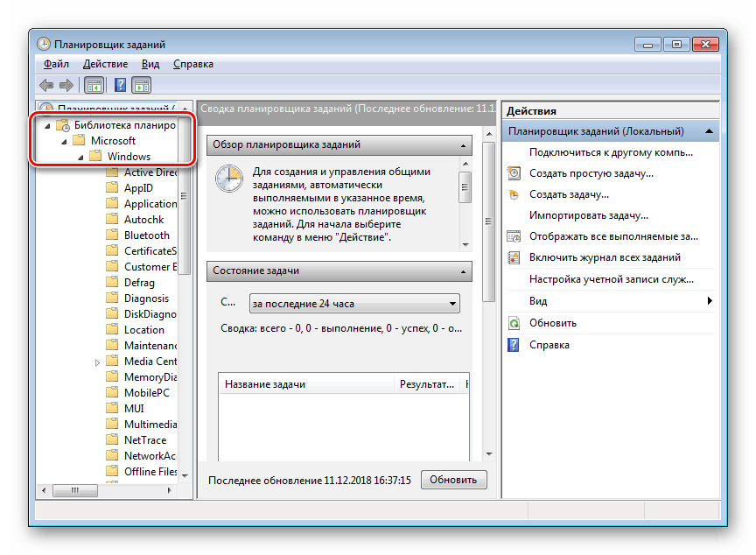Collapse the Состояние задачи section

(463, 271)
